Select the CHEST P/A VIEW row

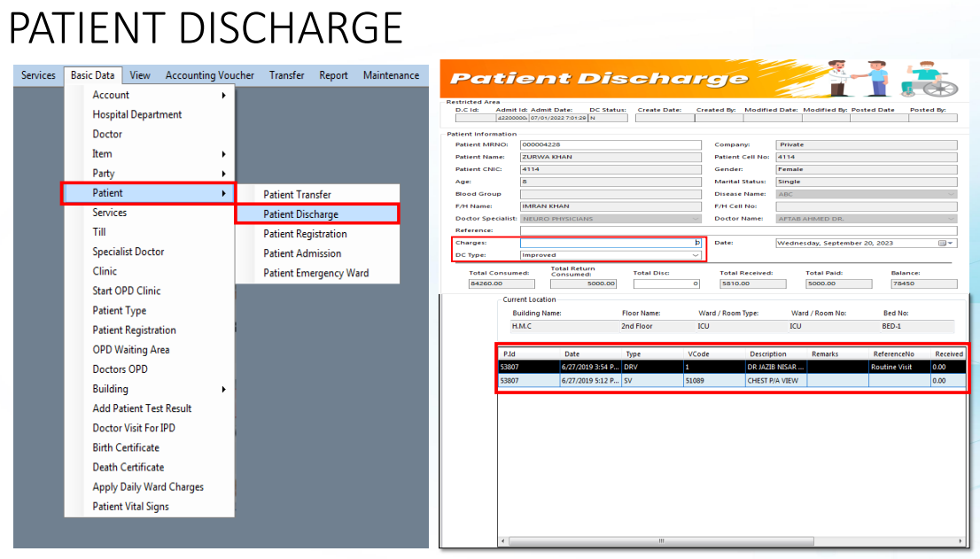click(732, 380)
